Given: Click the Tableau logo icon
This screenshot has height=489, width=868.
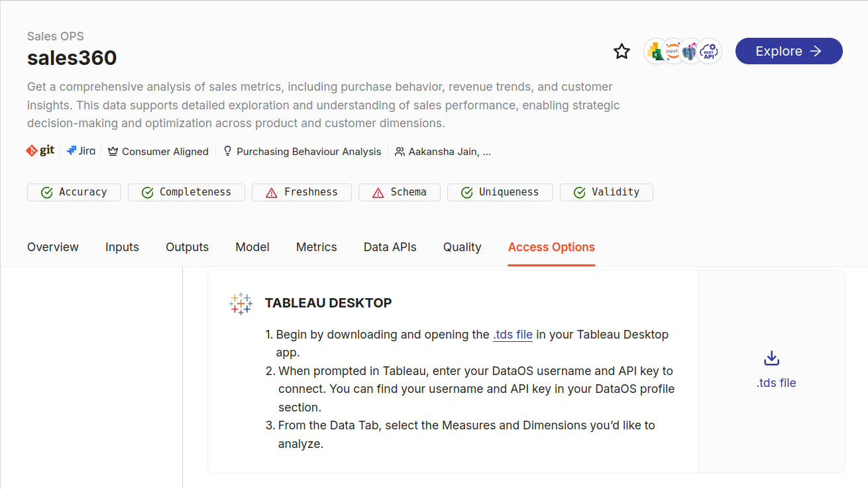Looking at the screenshot, I should point(241,303).
